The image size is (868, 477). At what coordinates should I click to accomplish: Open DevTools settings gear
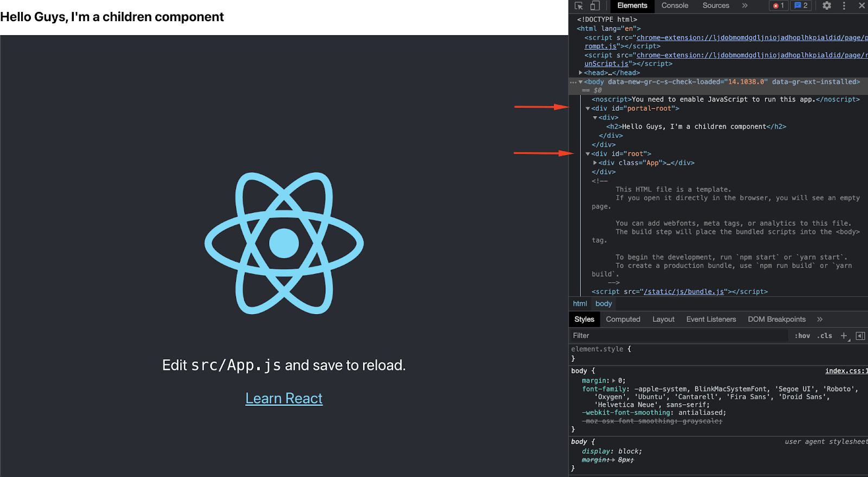(x=827, y=5)
